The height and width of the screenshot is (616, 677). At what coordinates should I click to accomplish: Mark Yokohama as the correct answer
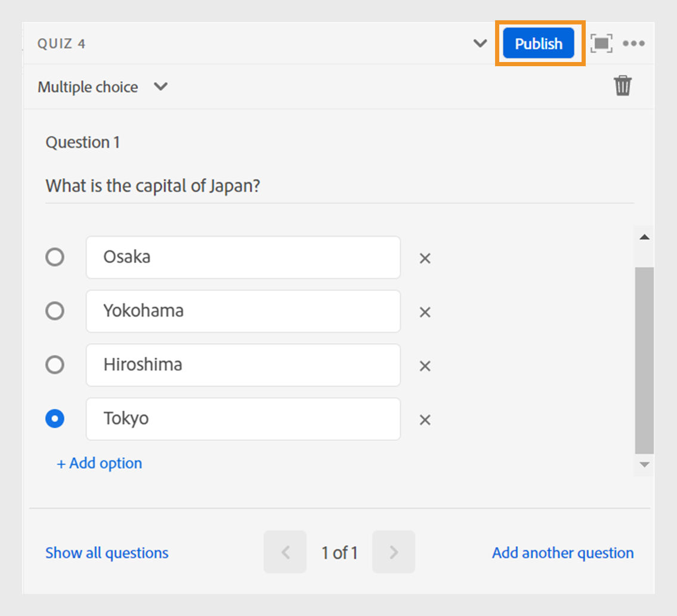(x=55, y=311)
